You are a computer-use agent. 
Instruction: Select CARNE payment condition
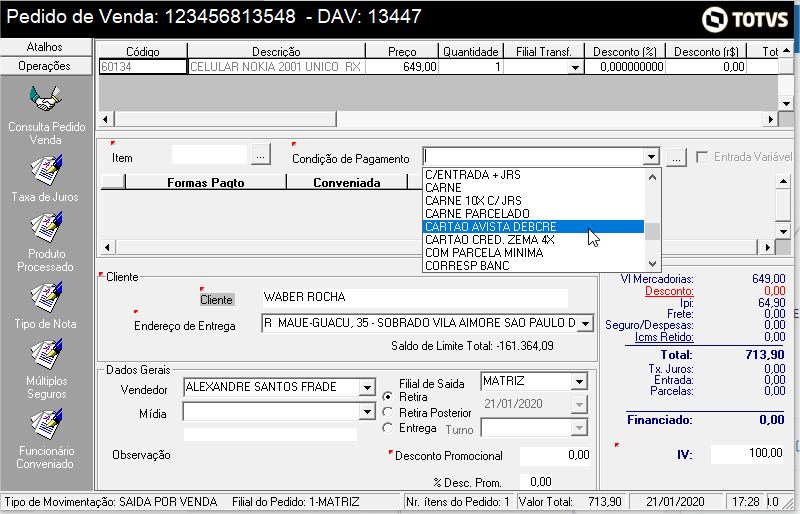click(x=534, y=188)
